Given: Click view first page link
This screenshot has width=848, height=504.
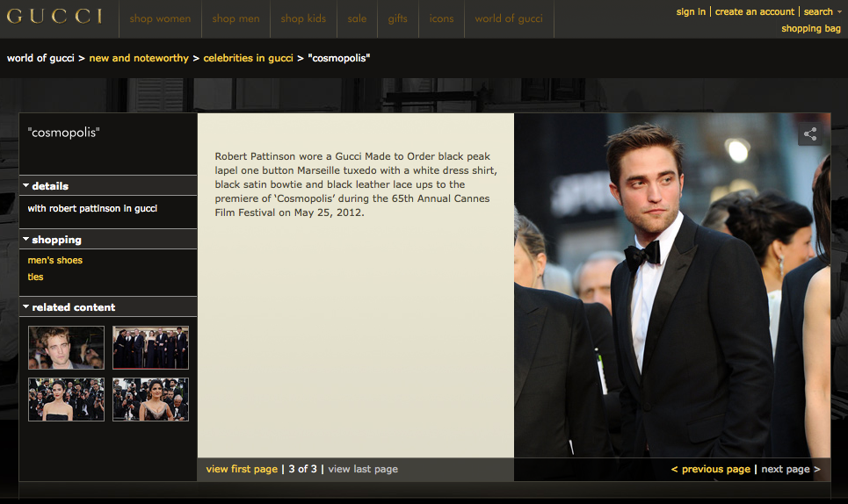Looking at the screenshot, I should [x=242, y=469].
